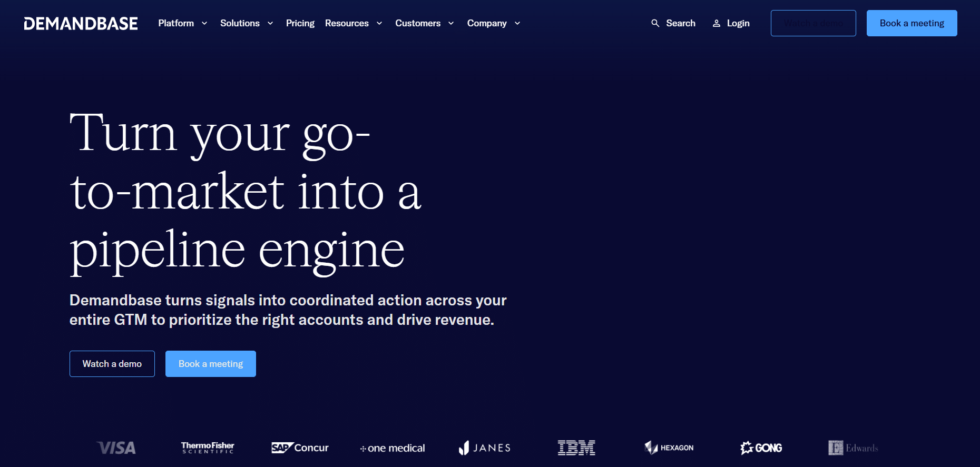Go to the Pricing page

point(300,23)
